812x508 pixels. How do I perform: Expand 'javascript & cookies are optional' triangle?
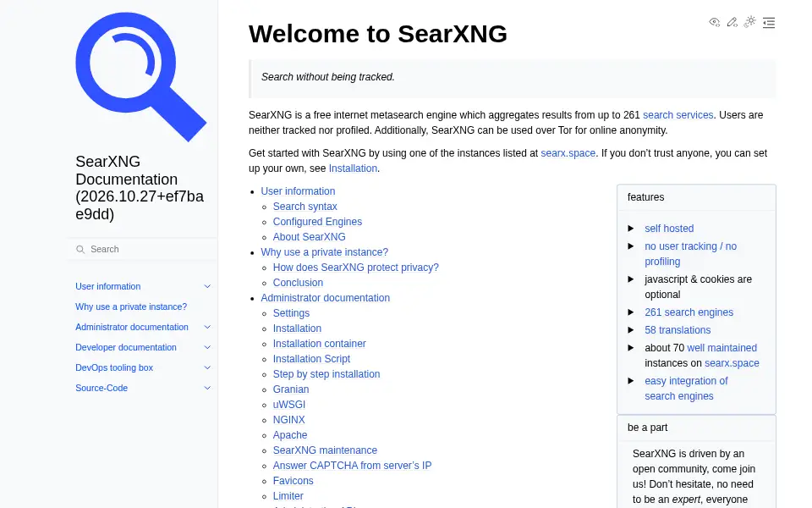[631, 279]
